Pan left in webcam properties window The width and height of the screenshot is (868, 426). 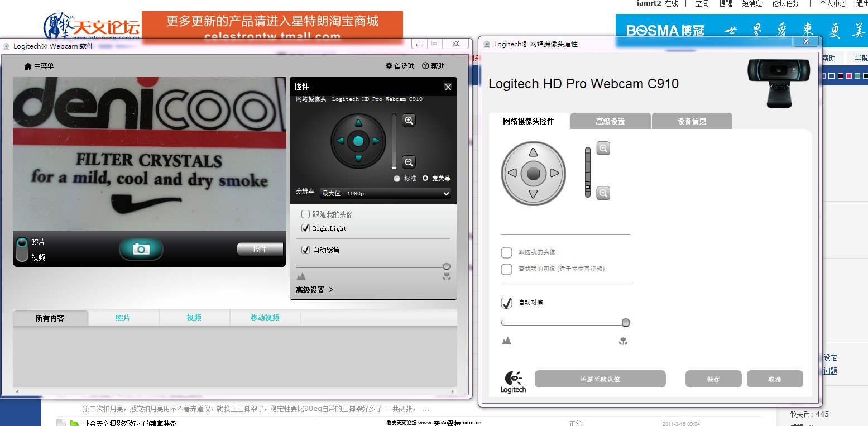pyautogui.click(x=512, y=173)
